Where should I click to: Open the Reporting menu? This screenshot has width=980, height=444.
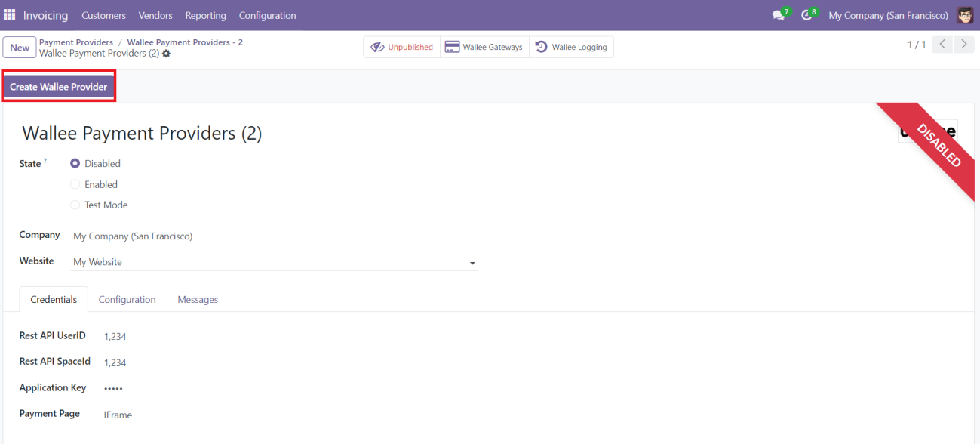(205, 15)
